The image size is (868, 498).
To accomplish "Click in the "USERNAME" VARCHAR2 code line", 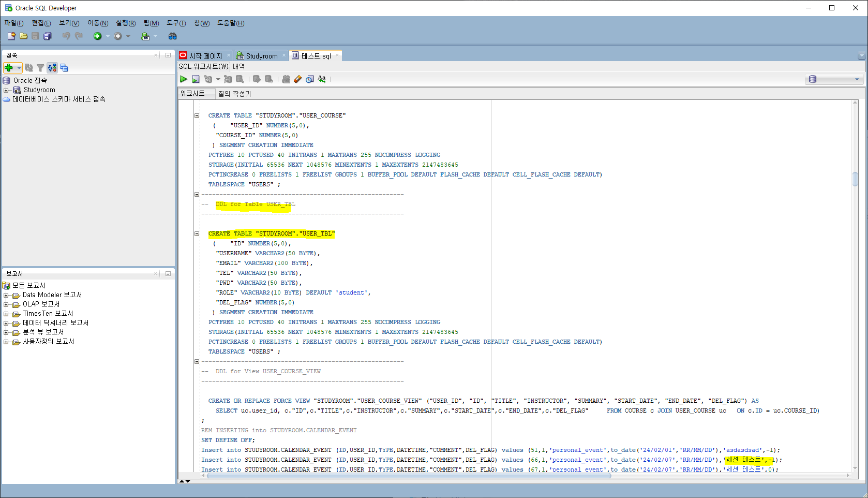I will tap(268, 253).
